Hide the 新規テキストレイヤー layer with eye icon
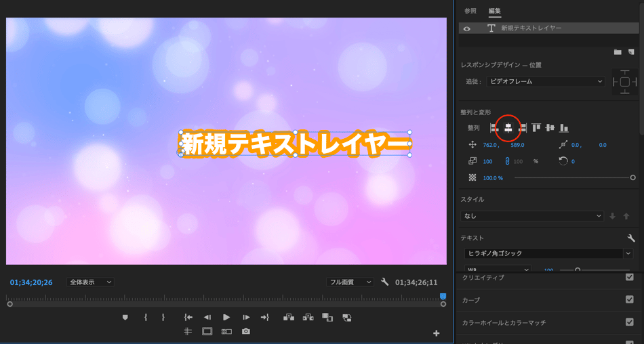The height and width of the screenshot is (344, 644). [467, 28]
